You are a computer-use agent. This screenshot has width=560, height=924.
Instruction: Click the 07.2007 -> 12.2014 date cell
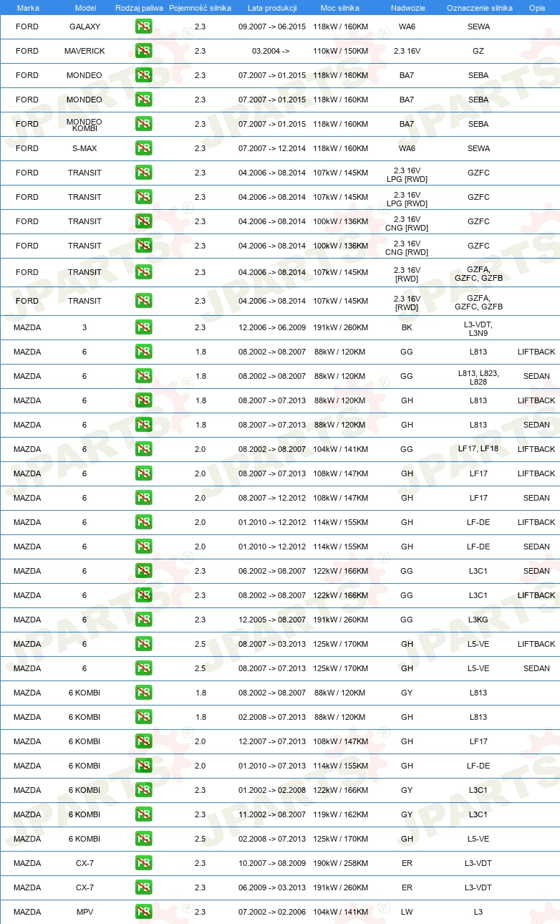[x=272, y=148]
